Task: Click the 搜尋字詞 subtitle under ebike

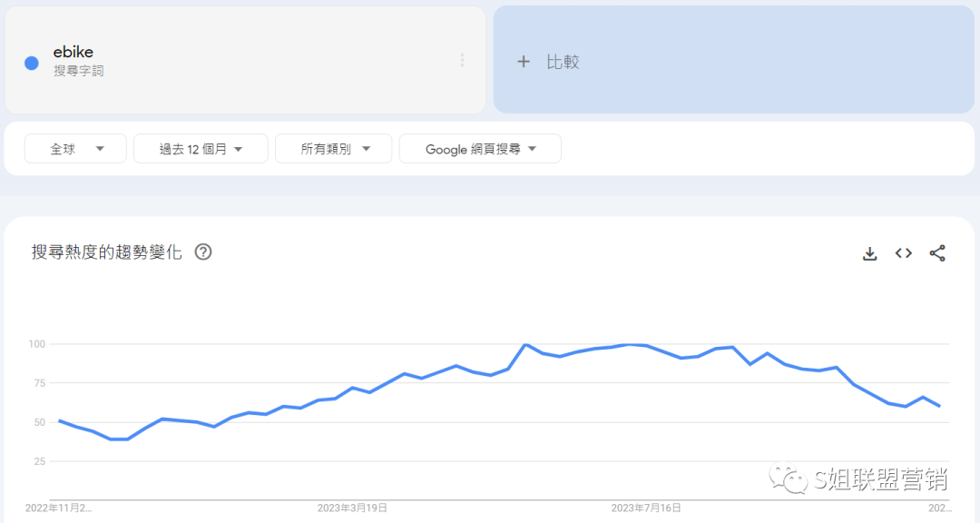Action: pos(79,71)
